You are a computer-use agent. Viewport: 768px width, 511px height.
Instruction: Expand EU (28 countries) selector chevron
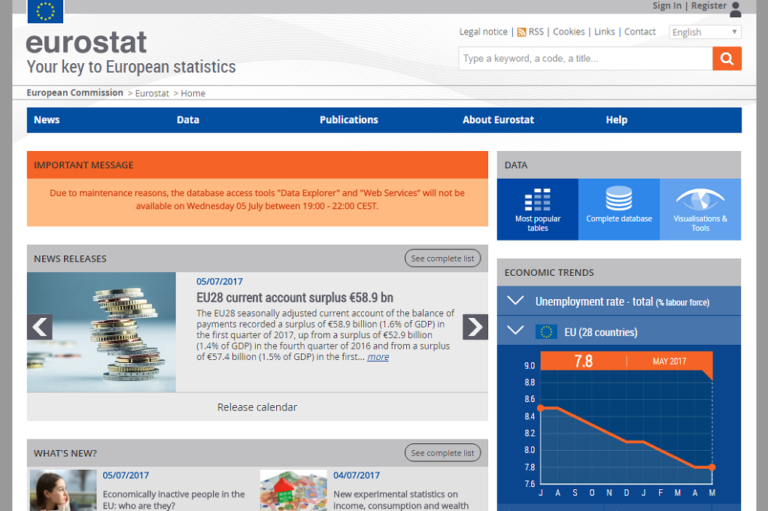pyautogui.click(x=515, y=330)
